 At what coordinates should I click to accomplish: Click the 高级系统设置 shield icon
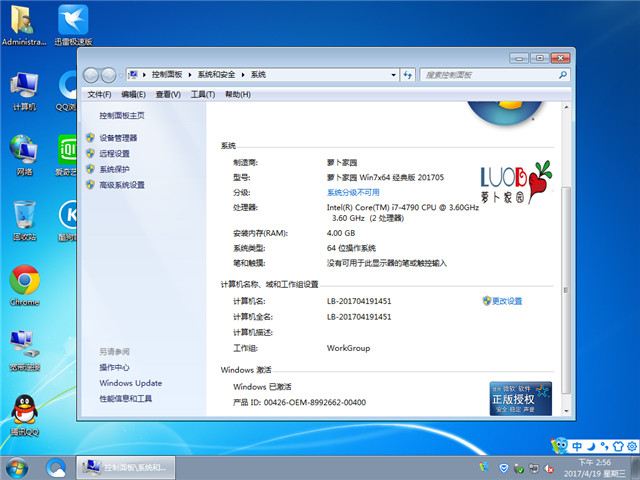click(x=90, y=184)
